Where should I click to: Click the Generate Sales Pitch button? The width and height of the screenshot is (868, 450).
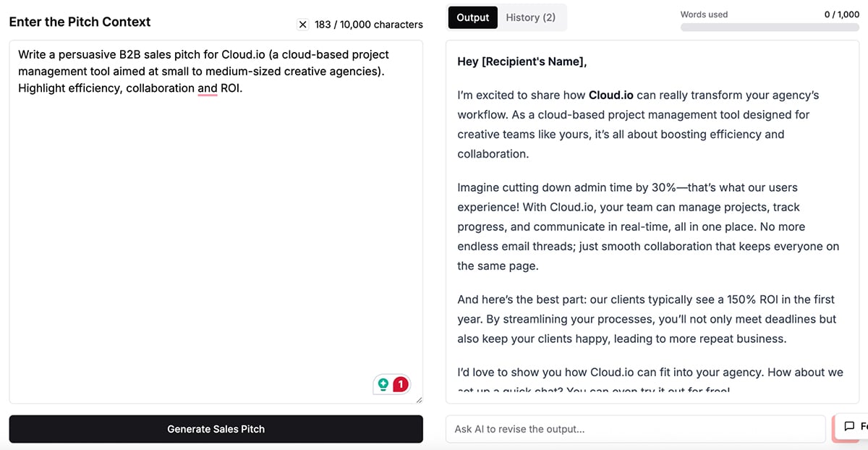point(216,429)
